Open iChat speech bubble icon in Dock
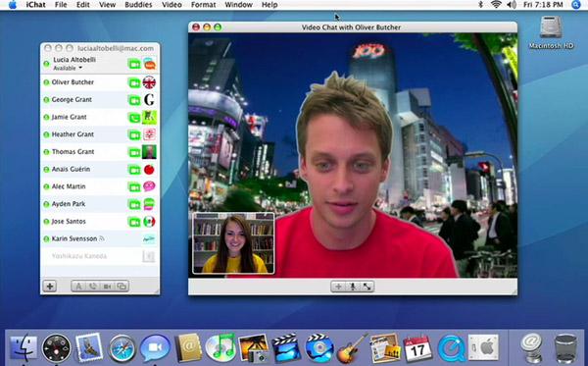 click(x=155, y=348)
